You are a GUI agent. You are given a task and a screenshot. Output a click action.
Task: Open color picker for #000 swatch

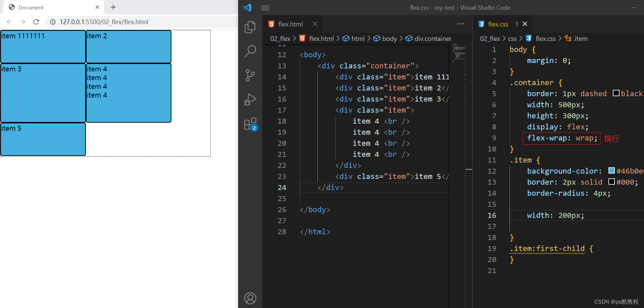click(611, 182)
